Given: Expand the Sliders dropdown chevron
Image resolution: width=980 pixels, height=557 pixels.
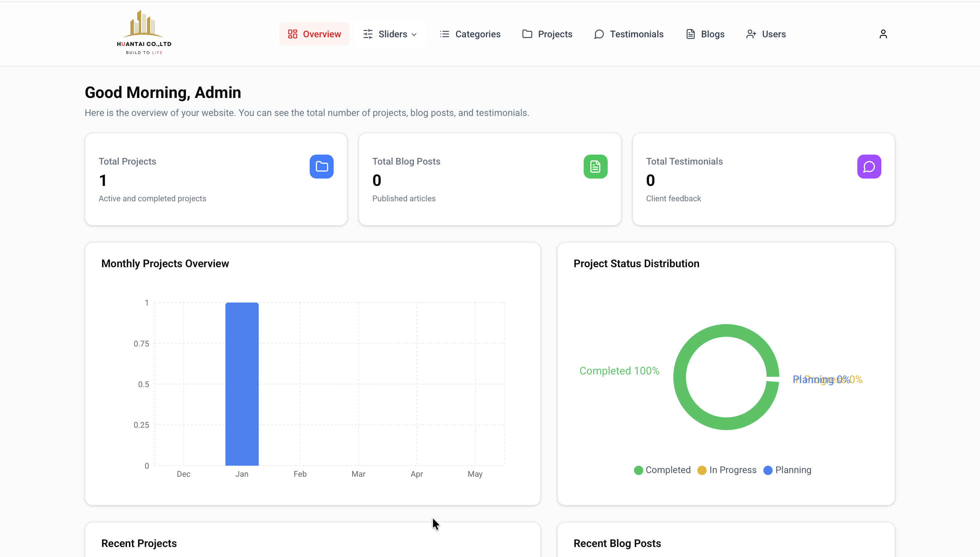Looking at the screenshot, I should pos(414,34).
